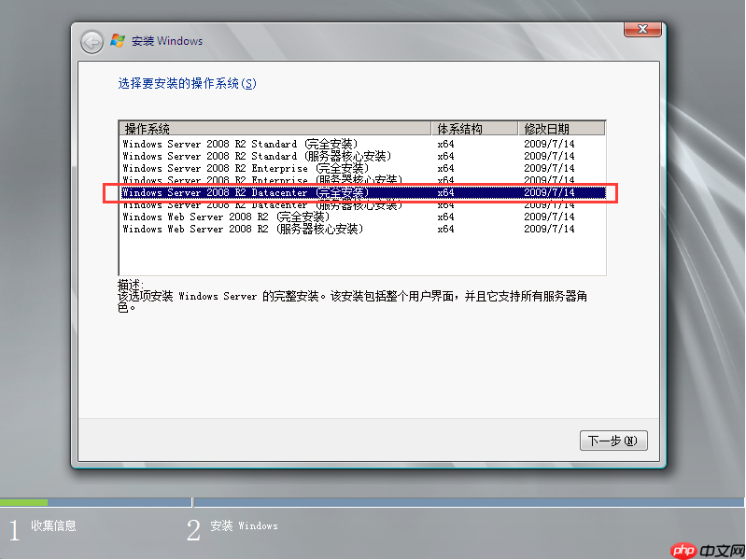Close the Install Windows dialog
746x560 pixels.
click(642, 29)
